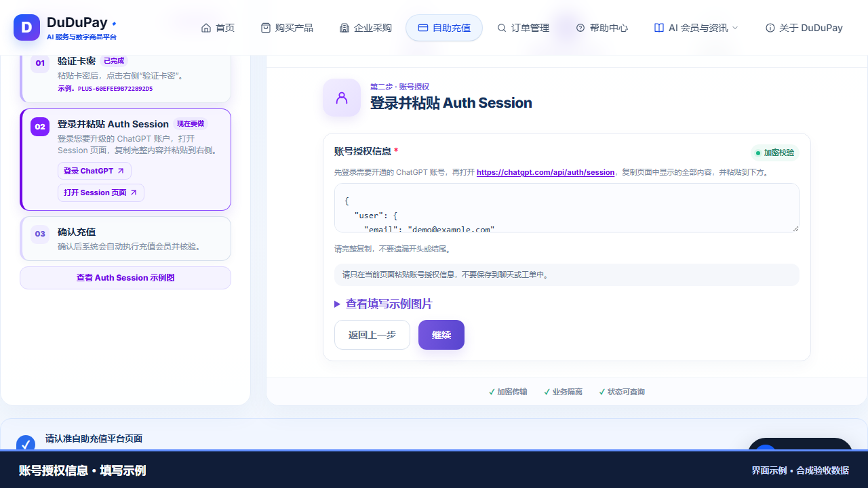Click the 订单管理 magnifier icon
Screen dimensions: 868x488
tap(502, 28)
